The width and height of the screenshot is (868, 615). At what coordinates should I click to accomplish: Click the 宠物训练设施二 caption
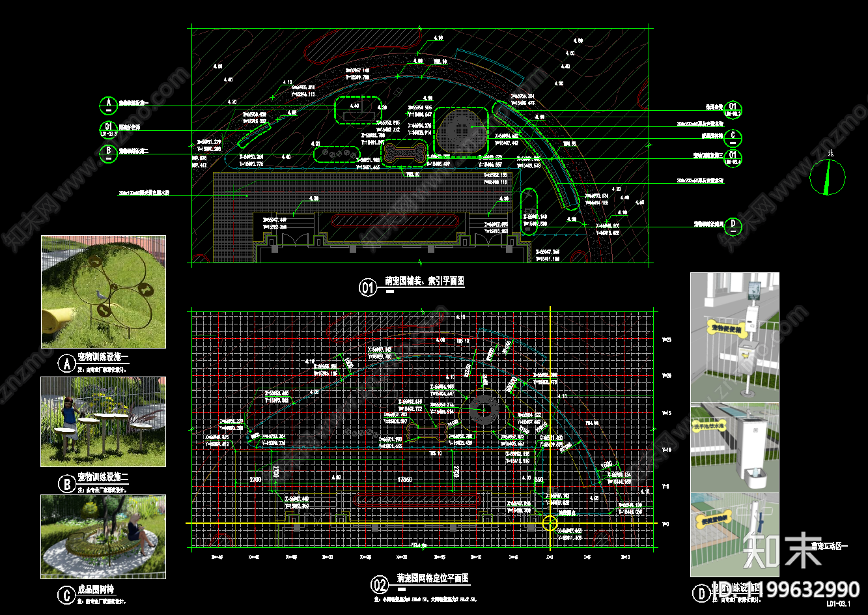click(103, 478)
